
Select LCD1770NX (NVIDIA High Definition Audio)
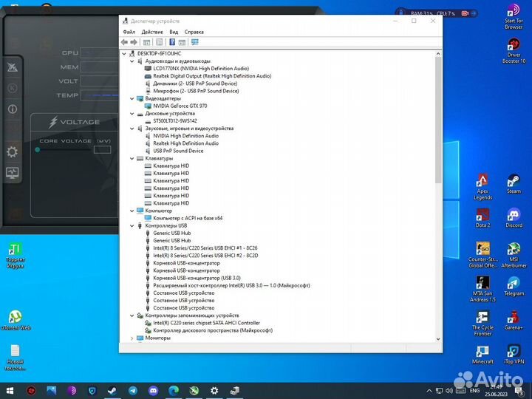click(x=201, y=69)
